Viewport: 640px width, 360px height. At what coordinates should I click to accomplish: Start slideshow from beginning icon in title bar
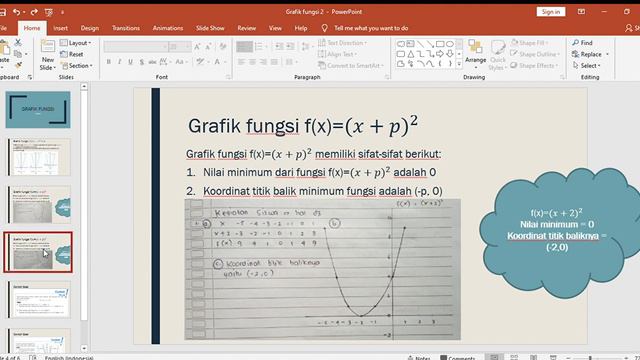49,12
